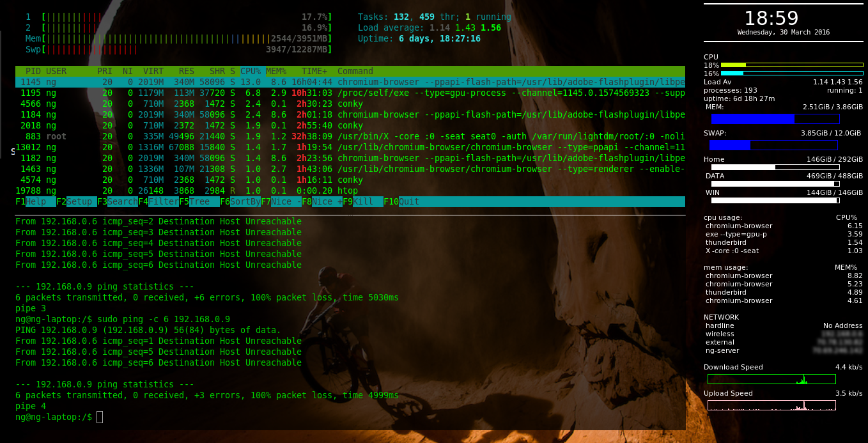Click F10 Quit in htop footer
This screenshot has width=868, height=443.
point(401,201)
